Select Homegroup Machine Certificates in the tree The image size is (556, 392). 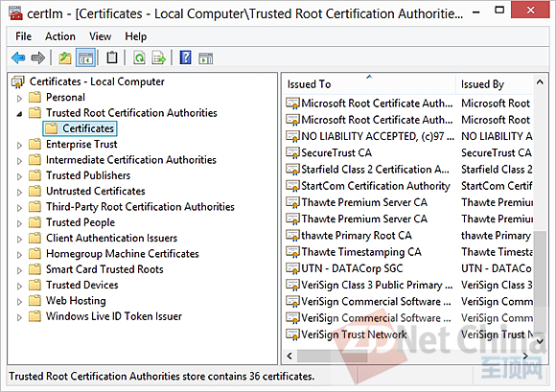pyautogui.click(x=123, y=254)
